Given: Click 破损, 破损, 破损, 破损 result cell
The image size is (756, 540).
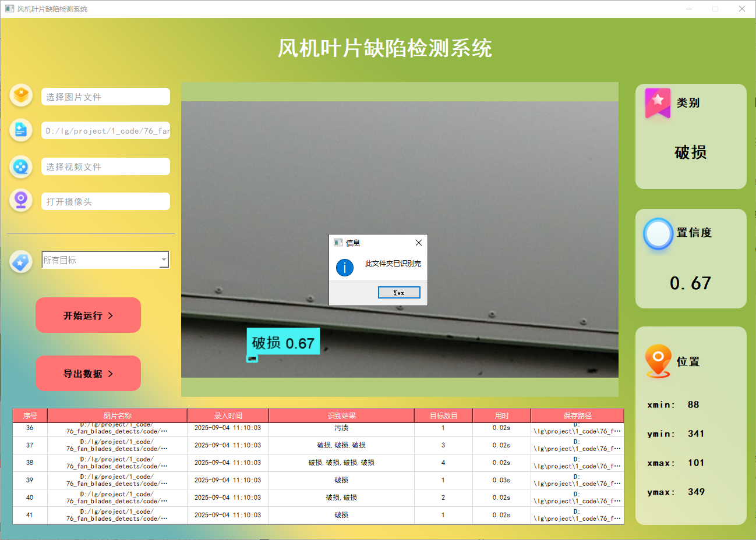Looking at the screenshot, I should [341, 463].
